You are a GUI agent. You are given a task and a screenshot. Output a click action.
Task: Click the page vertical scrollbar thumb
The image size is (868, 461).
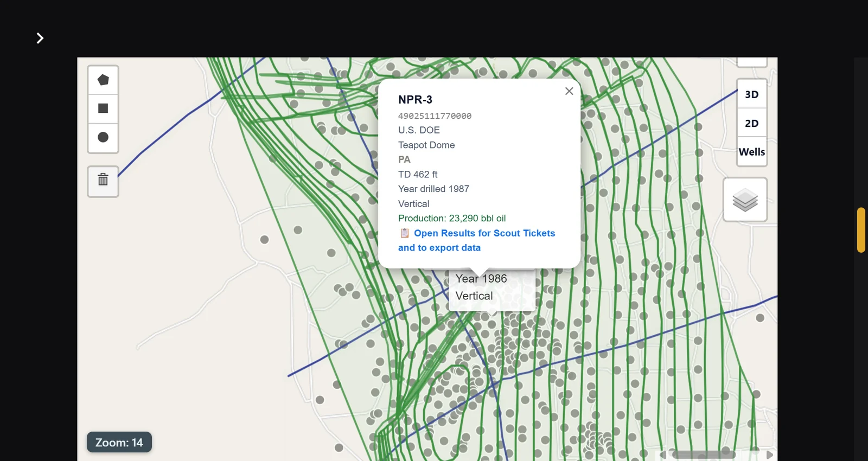click(861, 230)
